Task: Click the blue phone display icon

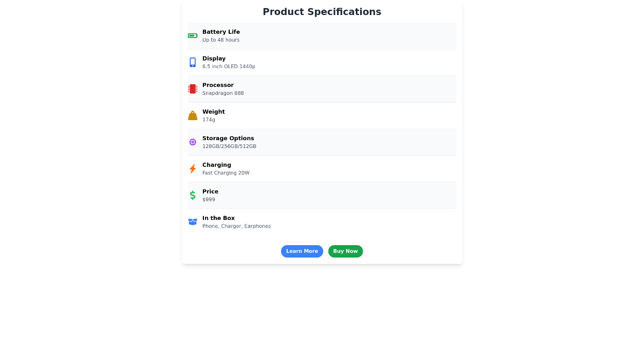Action: (193, 62)
